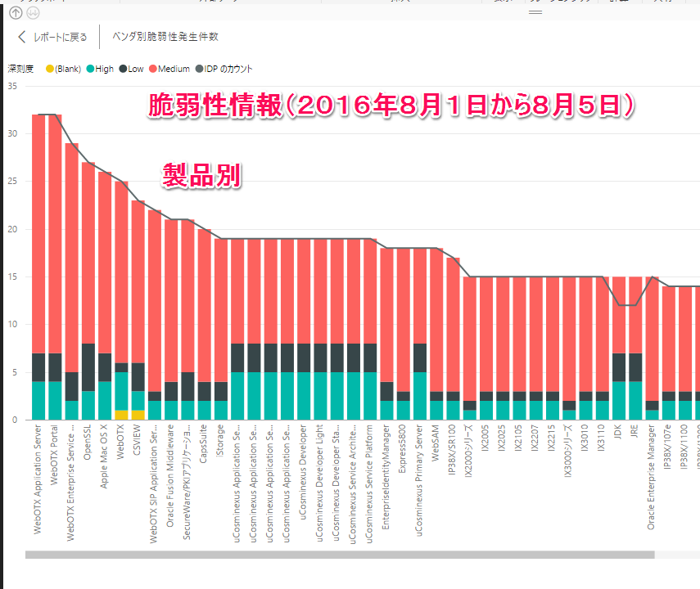The height and width of the screenshot is (589, 700).
Task: Click the iStorage bar
Action: (221, 330)
